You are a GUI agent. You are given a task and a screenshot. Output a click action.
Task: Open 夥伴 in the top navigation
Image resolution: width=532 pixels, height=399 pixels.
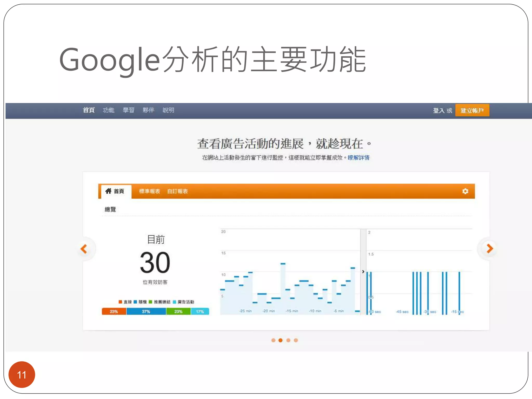[x=148, y=110]
